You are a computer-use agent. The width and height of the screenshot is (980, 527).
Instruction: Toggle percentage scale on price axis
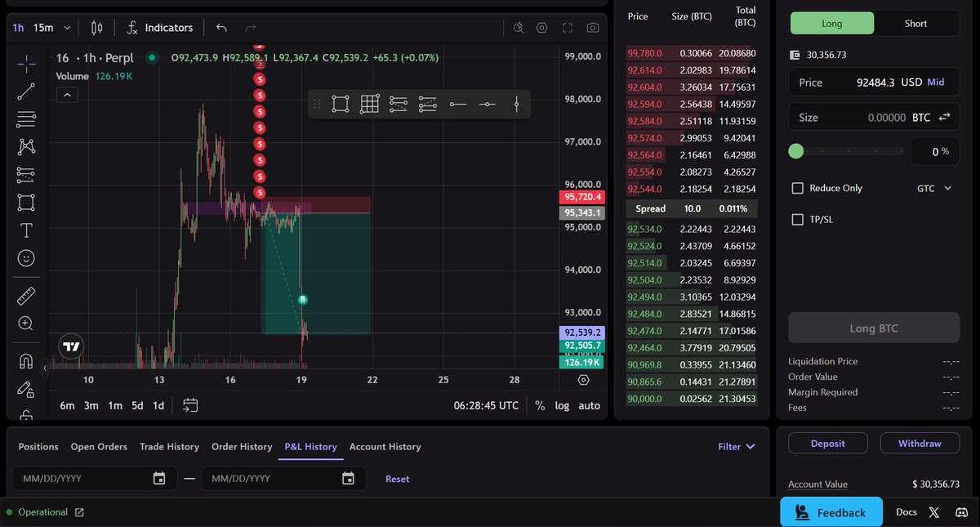click(x=540, y=405)
